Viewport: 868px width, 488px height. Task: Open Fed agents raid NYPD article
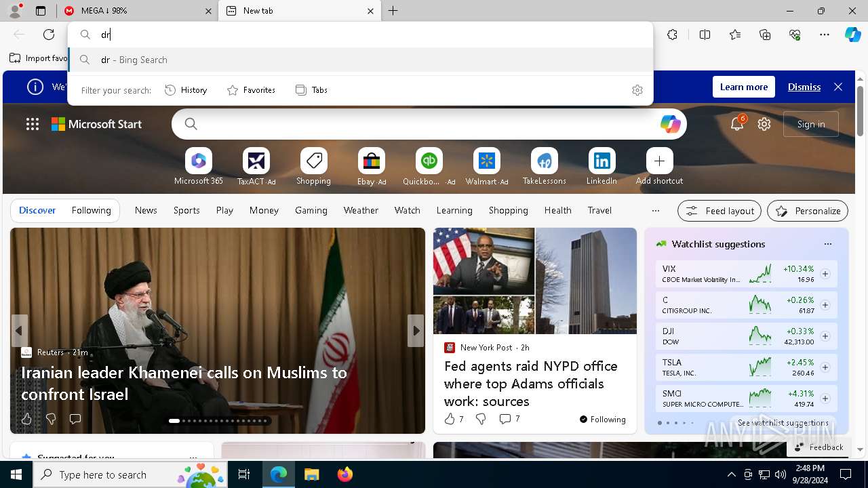pos(531,384)
